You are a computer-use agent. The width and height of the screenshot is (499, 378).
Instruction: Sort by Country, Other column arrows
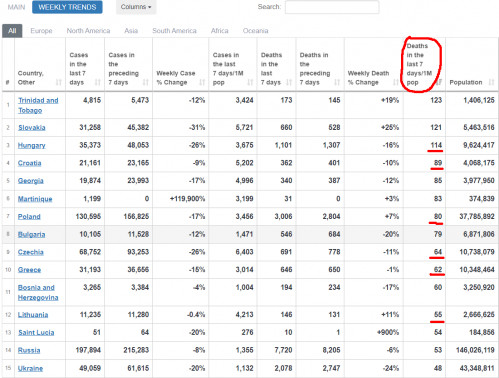(59, 82)
